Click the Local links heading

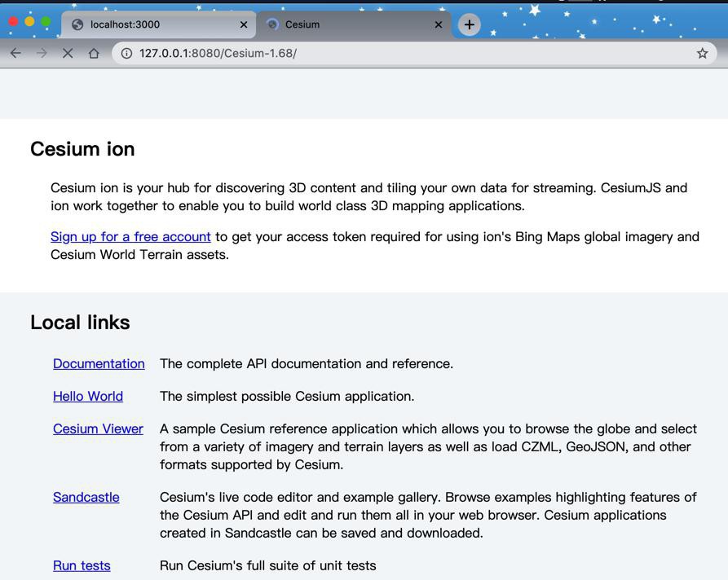point(81,323)
